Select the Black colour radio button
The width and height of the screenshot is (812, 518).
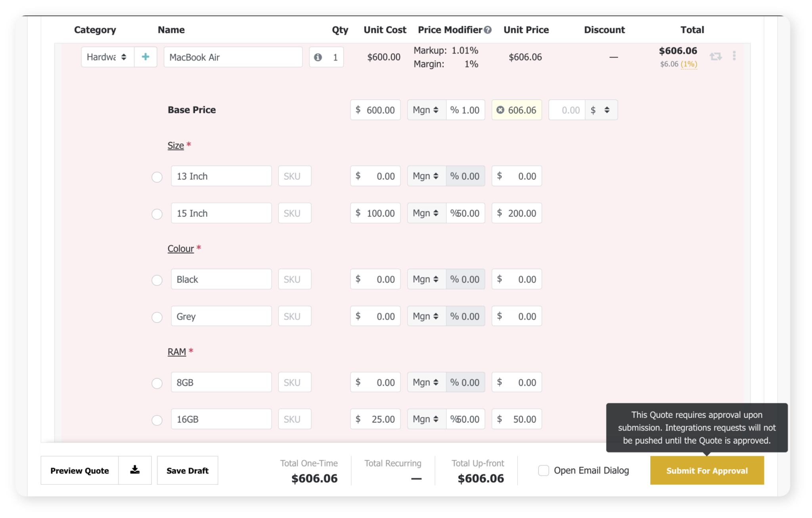coord(157,280)
